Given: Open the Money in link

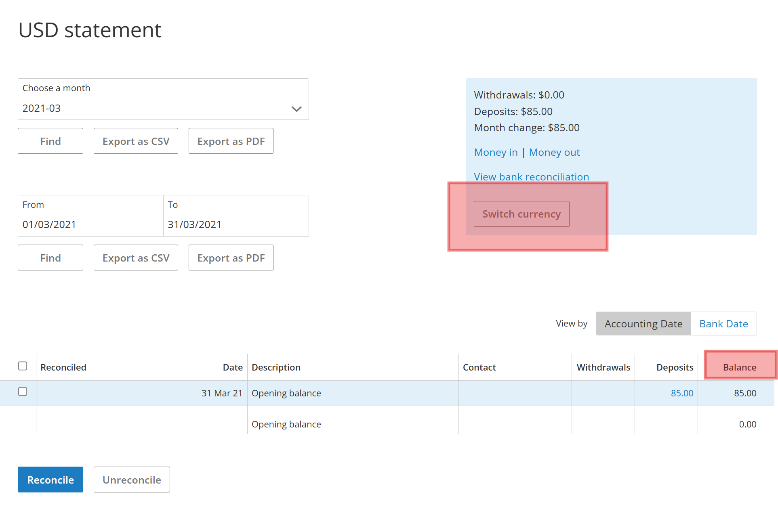Looking at the screenshot, I should coord(496,152).
